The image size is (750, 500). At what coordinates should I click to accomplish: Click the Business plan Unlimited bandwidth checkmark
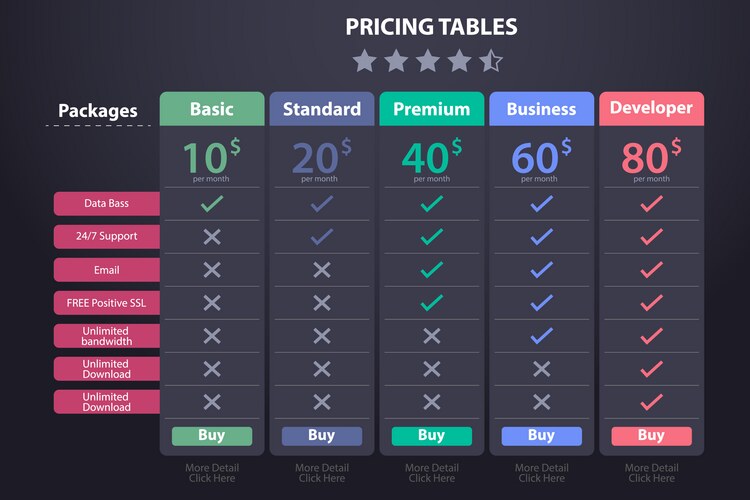542,335
